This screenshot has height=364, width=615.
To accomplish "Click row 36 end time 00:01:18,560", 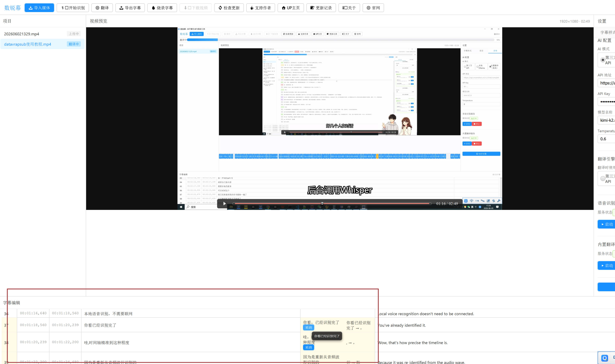I will (x=65, y=313).
